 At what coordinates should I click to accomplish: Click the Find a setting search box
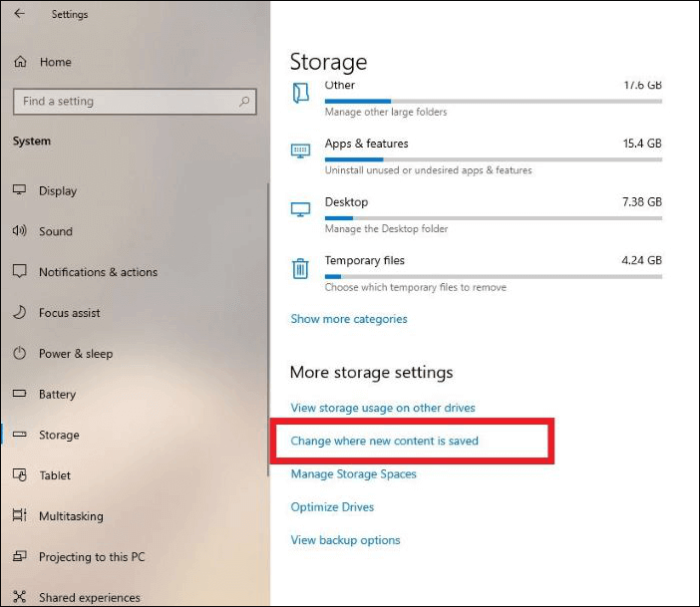pos(125,101)
